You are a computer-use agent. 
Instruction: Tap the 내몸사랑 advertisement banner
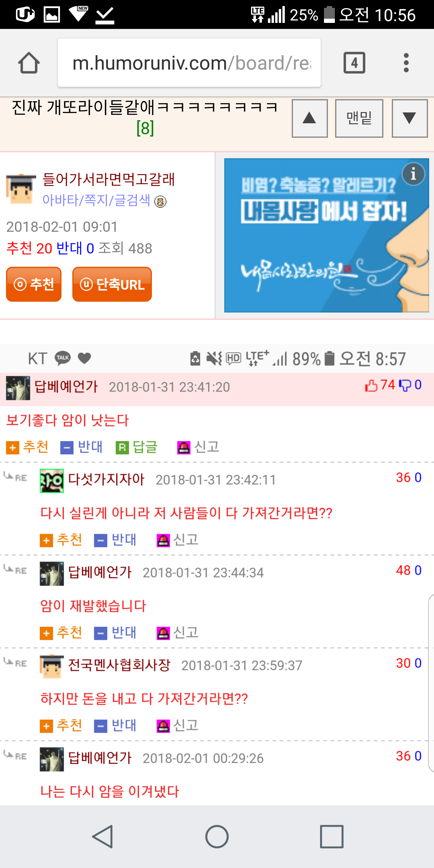pyautogui.click(x=326, y=235)
